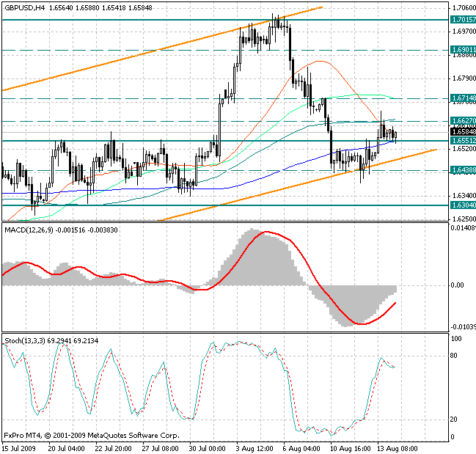Select the 30 Jul 00:00 time axis label
Image resolution: width=476 pixels, height=454 pixels.
click(207, 447)
